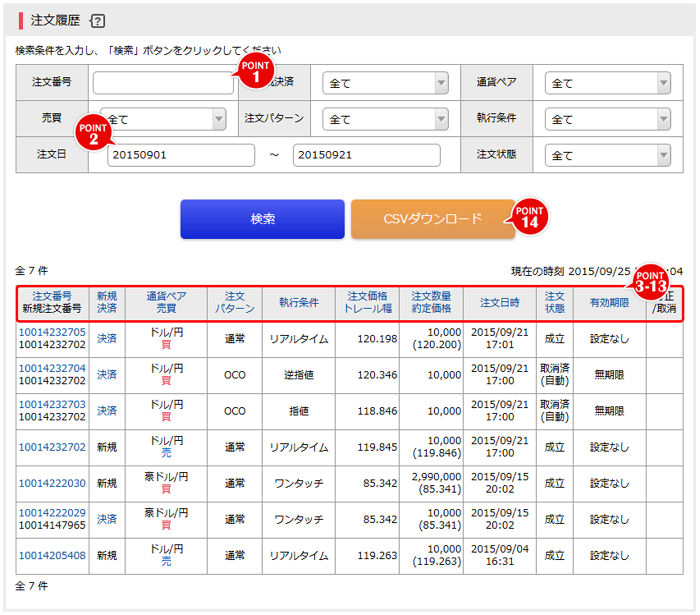Click 決済 link in the 10014232704 row
This screenshot has height=615, width=700.
(x=107, y=374)
